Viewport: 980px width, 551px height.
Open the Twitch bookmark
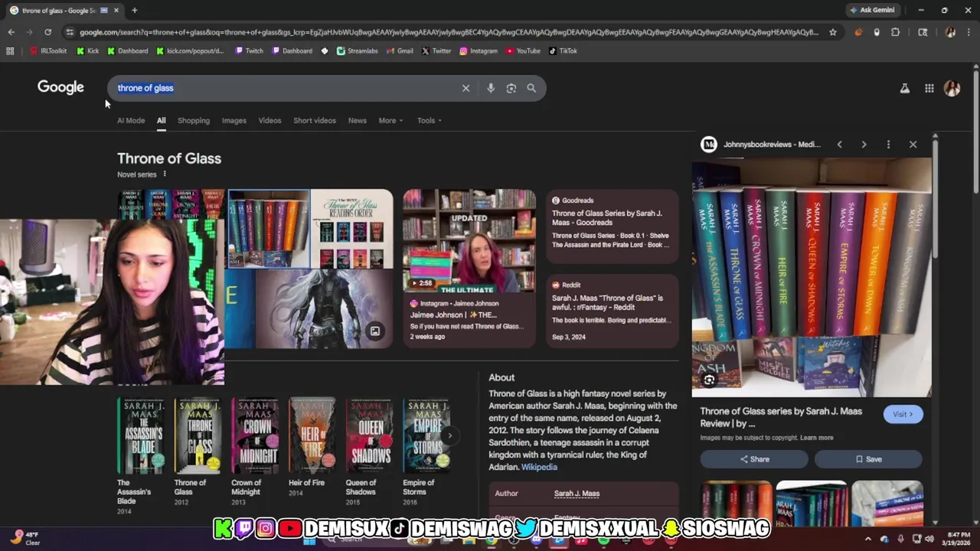click(x=249, y=51)
